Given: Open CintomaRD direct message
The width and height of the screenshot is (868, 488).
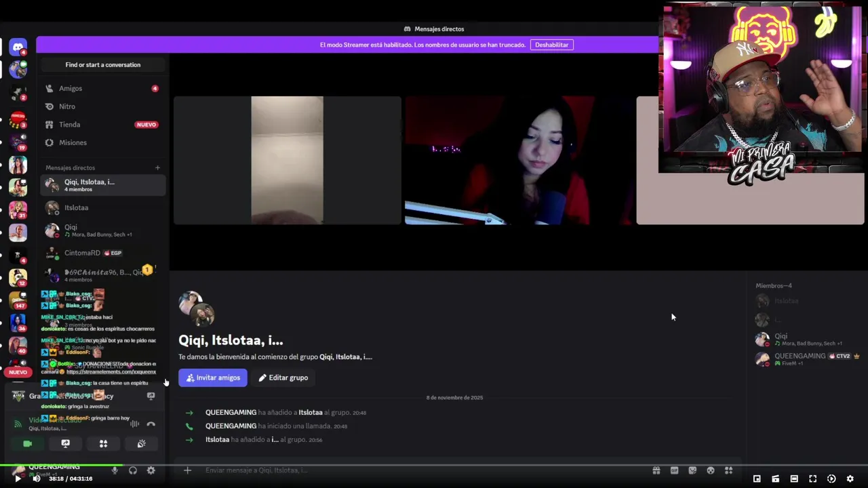Looking at the screenshot, I should pos(102,253).
